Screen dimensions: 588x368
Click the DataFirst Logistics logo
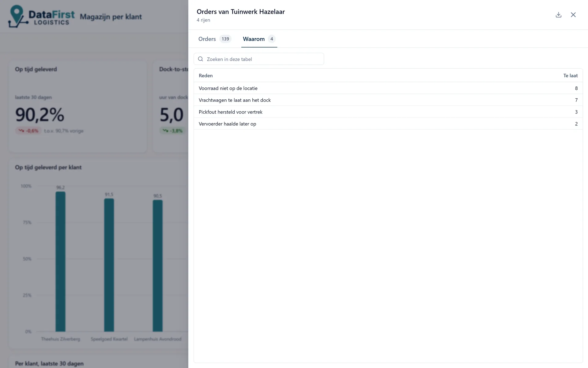pyautogui.click(x=41, y=16)
